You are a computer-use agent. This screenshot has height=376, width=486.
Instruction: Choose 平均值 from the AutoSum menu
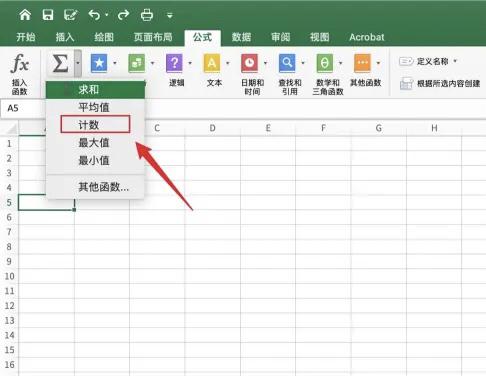click(x=95, y=107)
